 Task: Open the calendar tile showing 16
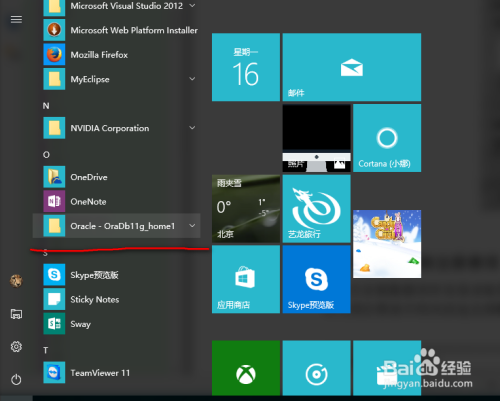pos(246,67)
